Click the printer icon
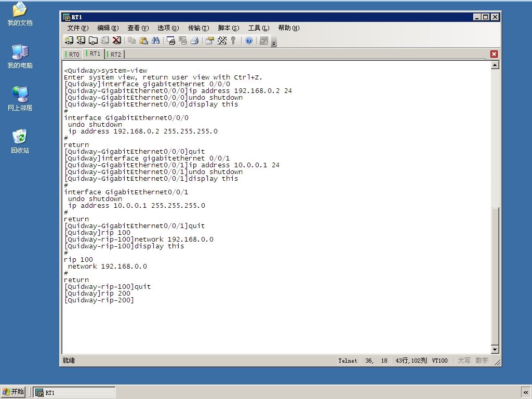Screen dimensions: 532x399 pyautogui.click(x=195, y=41)
